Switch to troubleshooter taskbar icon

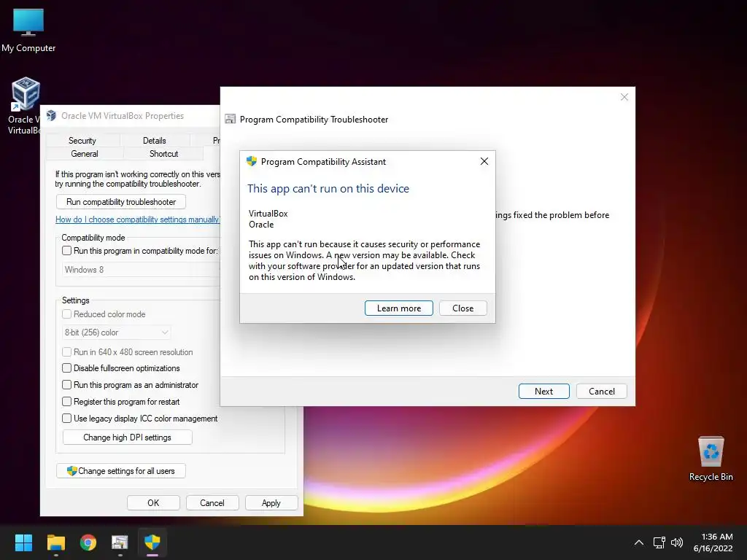pos(120,542)
